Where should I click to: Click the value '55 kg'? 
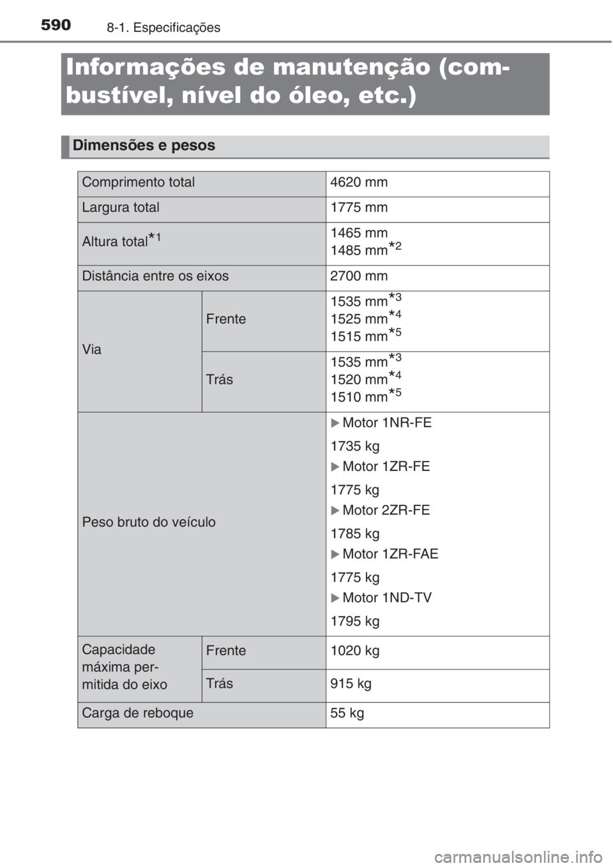347,714
